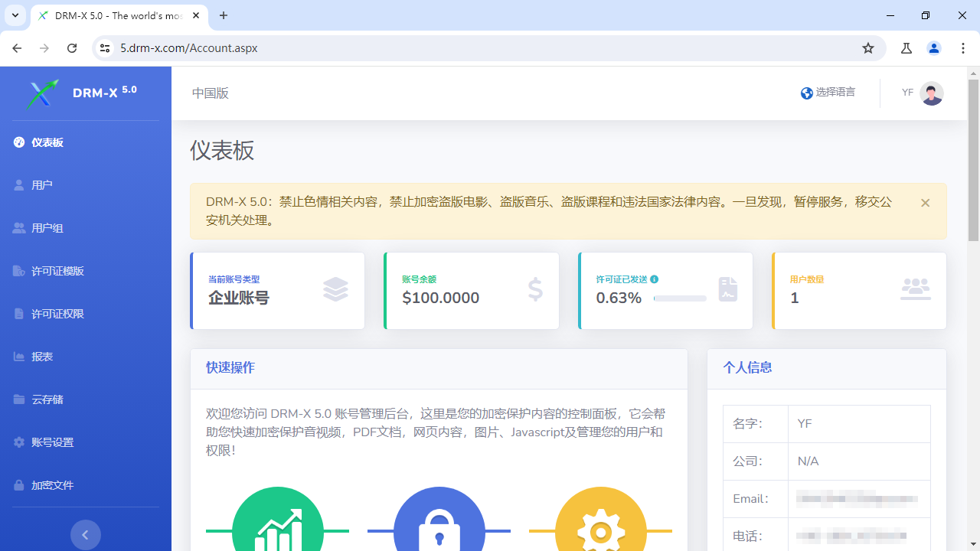Open the YF user avatar menu

(x=931, y=93)
